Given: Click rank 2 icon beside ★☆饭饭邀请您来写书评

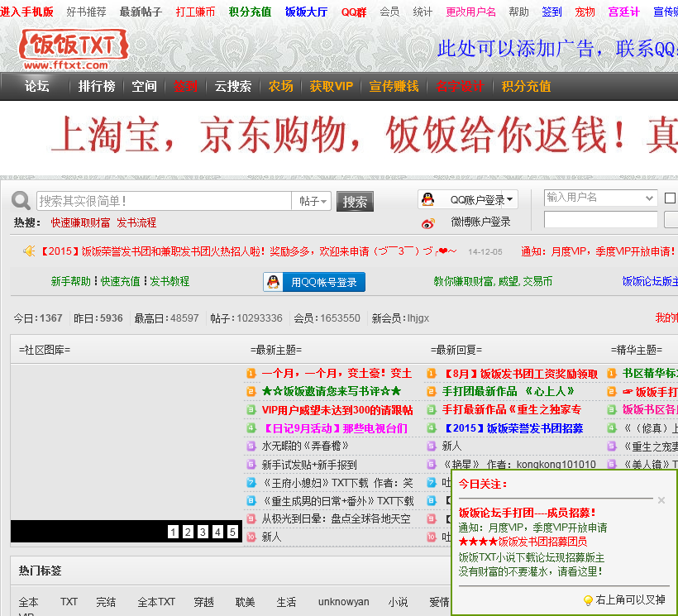Looking at the screenshot, I should click(x=251, y=391).
